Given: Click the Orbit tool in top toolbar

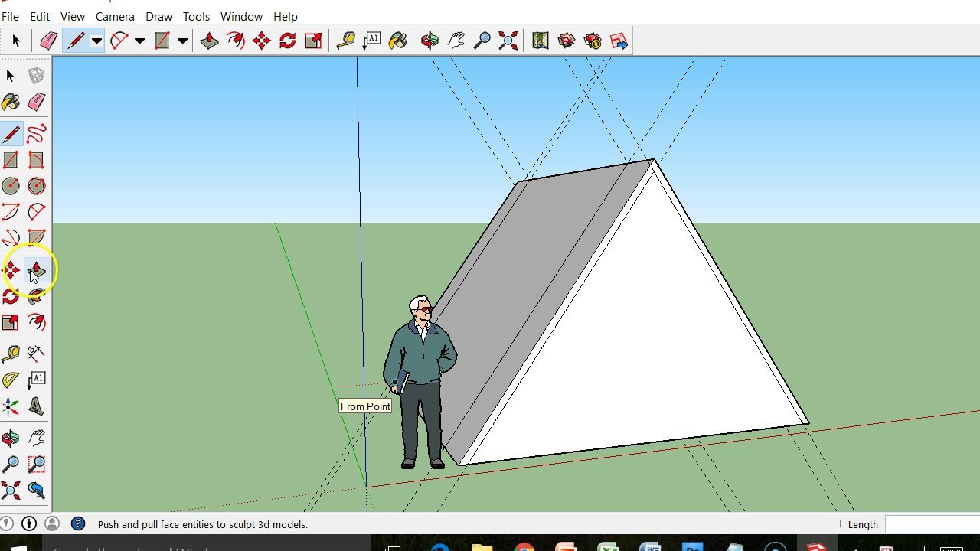Looking at the screenshot, I should coord(430,41).
